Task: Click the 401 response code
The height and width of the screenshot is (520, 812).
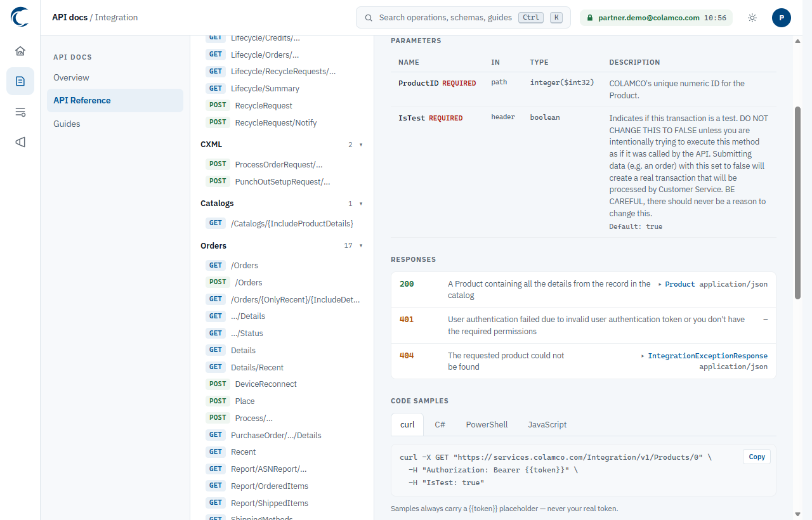Action: [407, 320]
